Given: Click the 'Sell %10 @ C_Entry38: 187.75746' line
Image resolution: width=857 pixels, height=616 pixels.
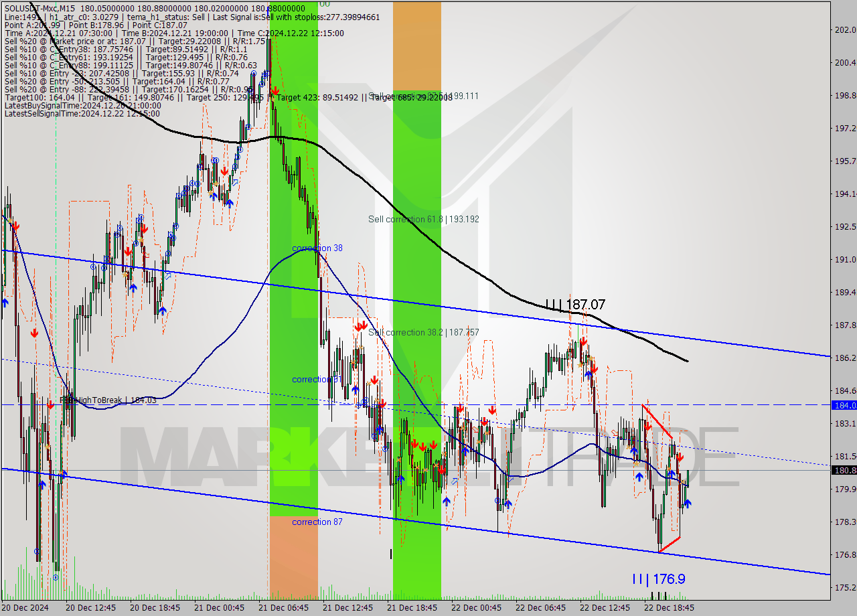Looking at the screenshot, I should pos(126,49).
